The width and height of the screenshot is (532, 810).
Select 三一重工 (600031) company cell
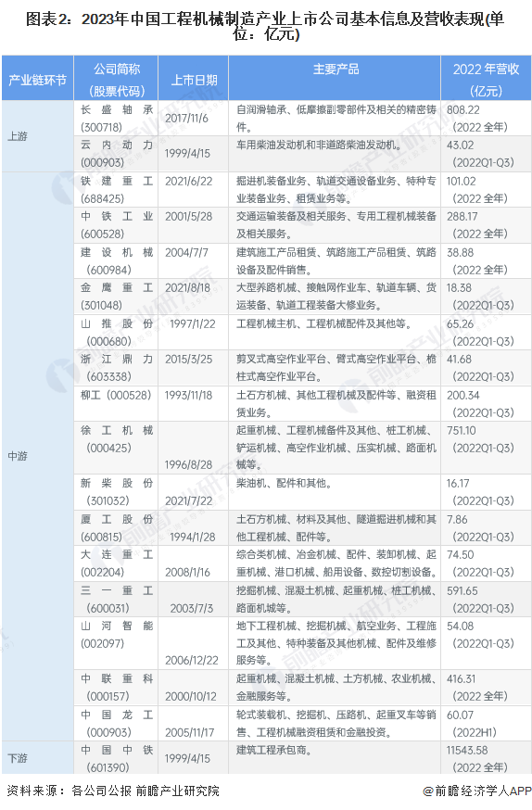tap(116, 600)
